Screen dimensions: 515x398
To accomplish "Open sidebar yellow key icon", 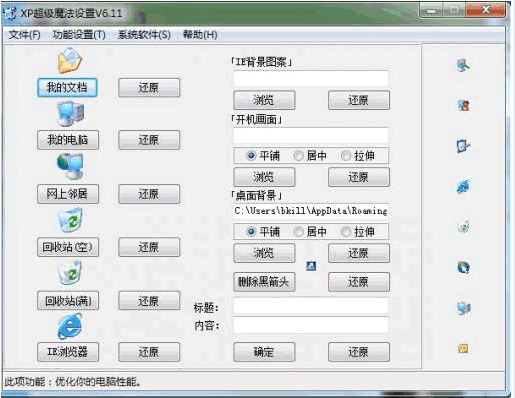I will [x=463, y=349].
